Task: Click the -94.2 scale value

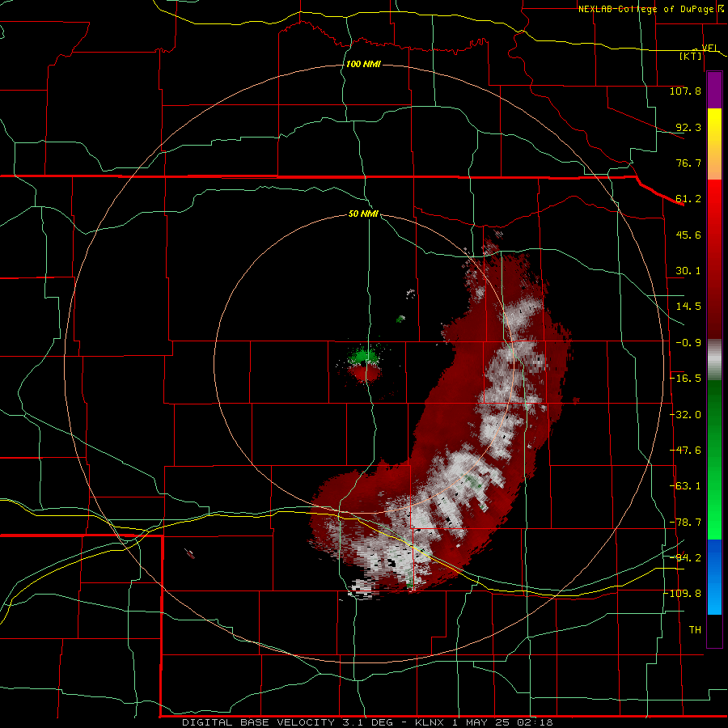Action: pos(685,557)
